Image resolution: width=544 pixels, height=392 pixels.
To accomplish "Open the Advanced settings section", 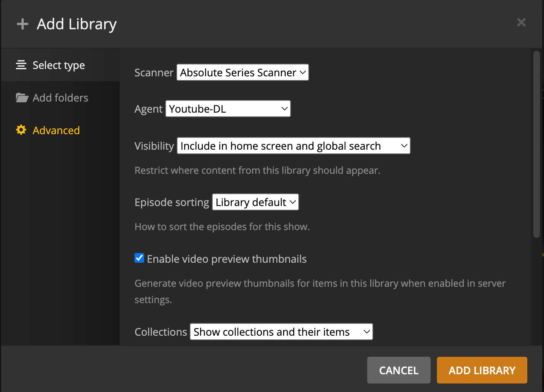I will (x=56, y=130).
